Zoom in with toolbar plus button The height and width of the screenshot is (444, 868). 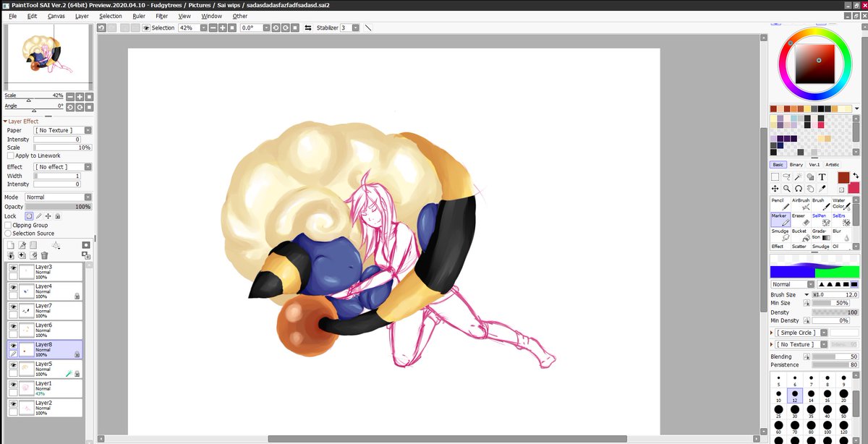222,27
